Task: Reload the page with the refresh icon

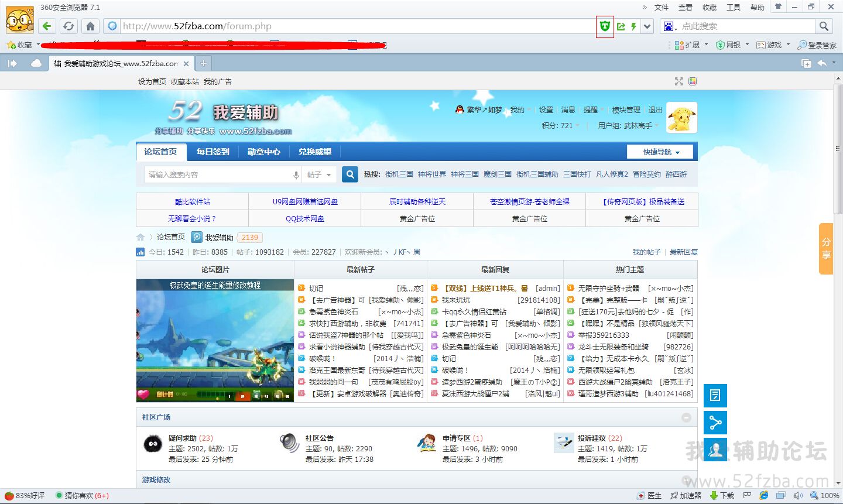Action: [68, 26]
